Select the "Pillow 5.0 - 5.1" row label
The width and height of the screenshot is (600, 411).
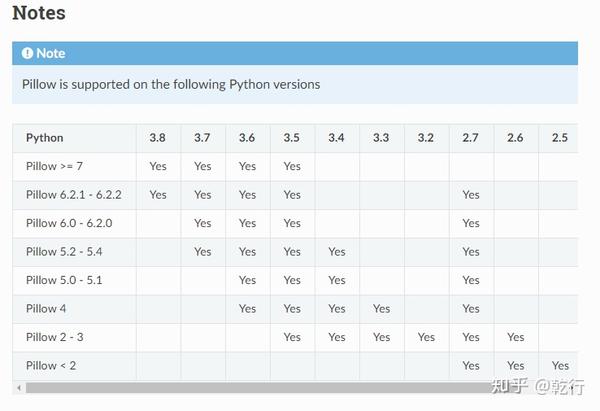click(x=64, y=280)
